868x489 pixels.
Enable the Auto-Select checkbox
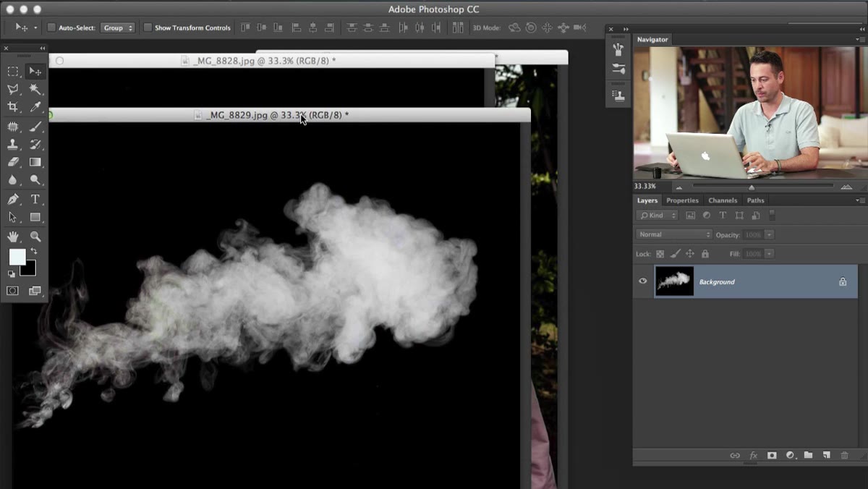(x=51, y=27)
